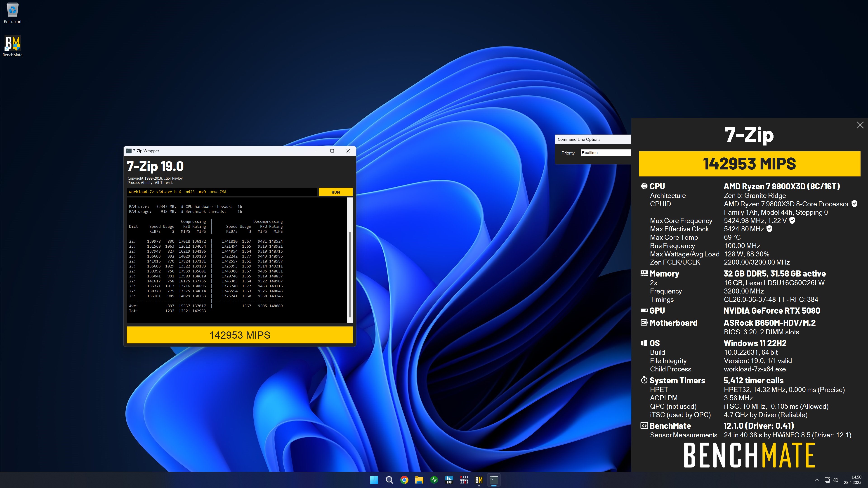868x488 pixels.
Task: Maximize the 7-Zip Wrapper window
Action: [332, 151]
